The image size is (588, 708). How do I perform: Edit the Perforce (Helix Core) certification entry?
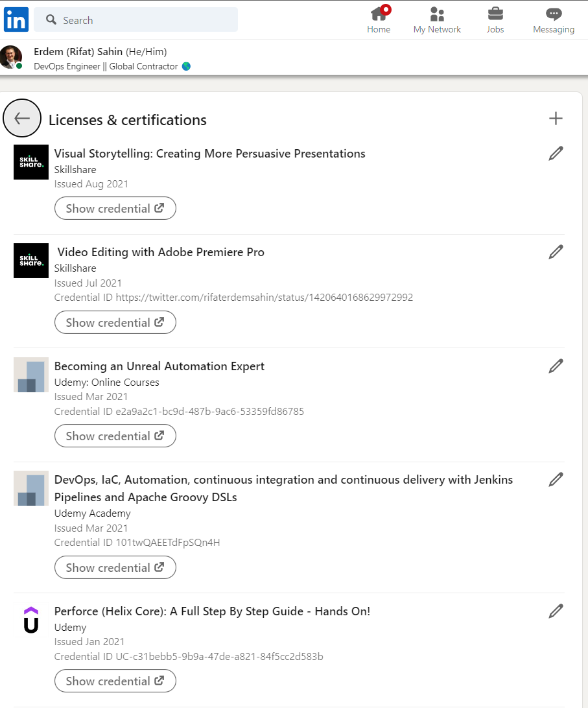(556, 611)
